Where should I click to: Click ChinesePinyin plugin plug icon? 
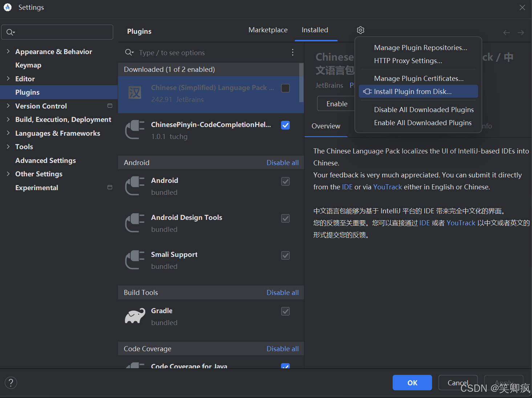135,130
